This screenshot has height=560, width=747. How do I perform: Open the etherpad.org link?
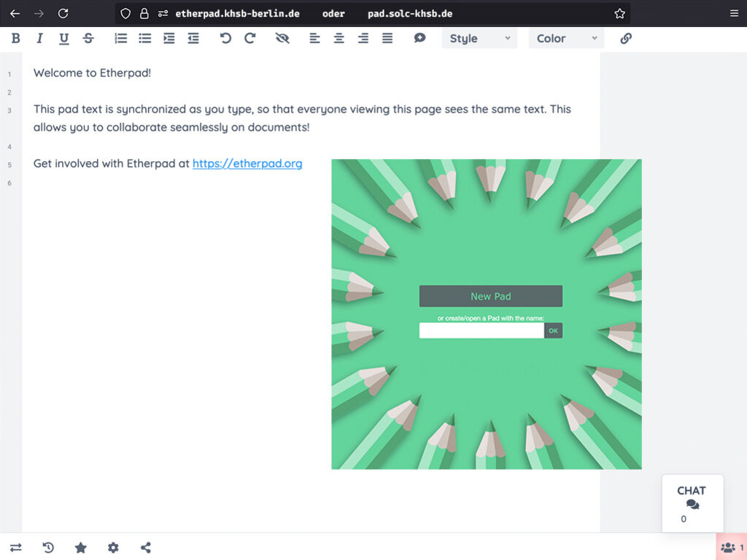(247, 163)
